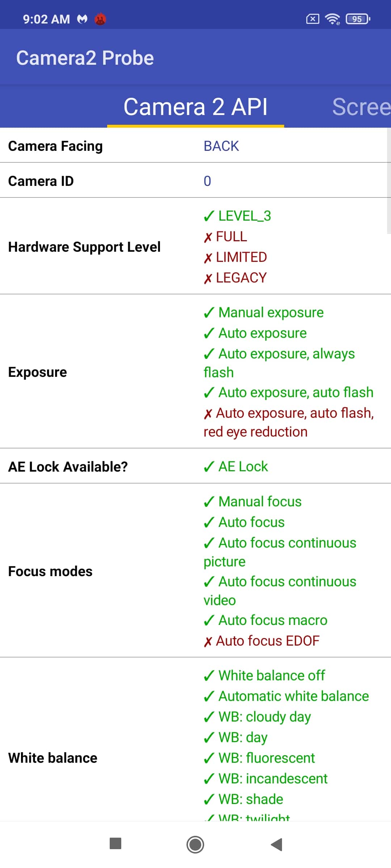391x868 pixels.
Task: Click the LEVEL_3 green checkmark entry
Action: (237, 216)
